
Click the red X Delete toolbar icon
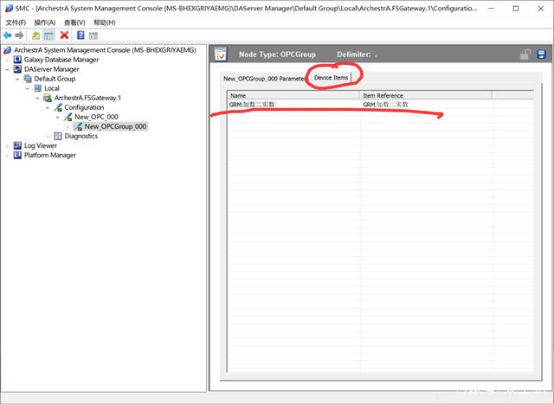(x=64, y=35)
